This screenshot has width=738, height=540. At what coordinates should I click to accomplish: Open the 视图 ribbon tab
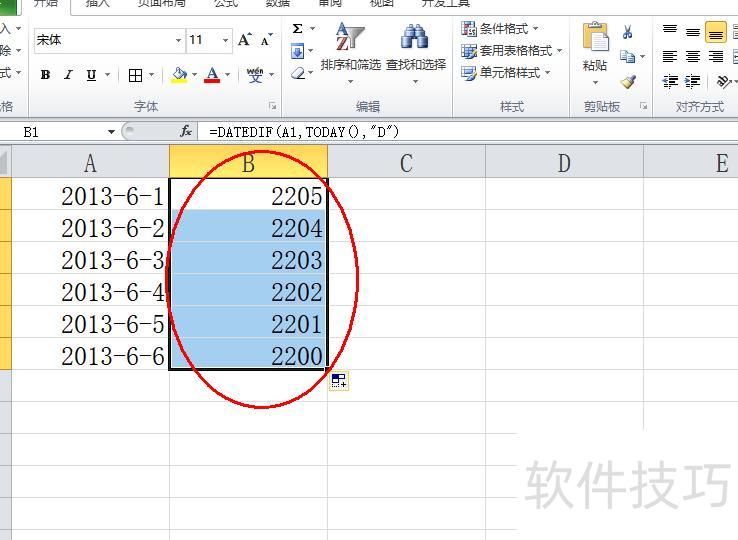click(x=381, y=4)
